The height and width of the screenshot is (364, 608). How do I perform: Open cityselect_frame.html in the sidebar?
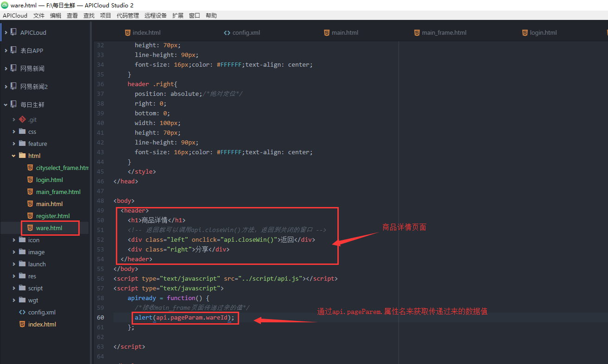(x=62, y=168)
